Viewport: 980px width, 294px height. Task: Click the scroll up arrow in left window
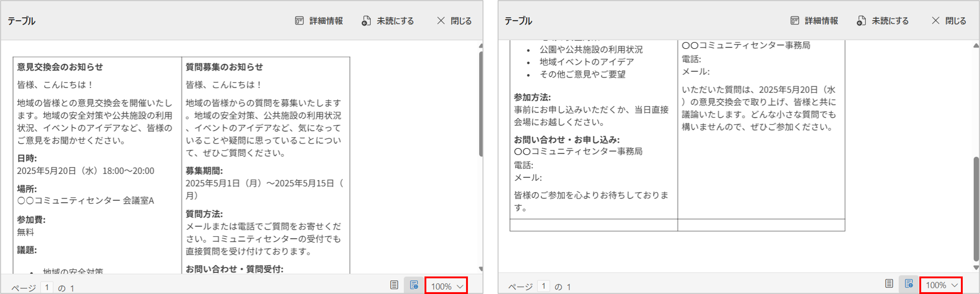coord(481,46)
